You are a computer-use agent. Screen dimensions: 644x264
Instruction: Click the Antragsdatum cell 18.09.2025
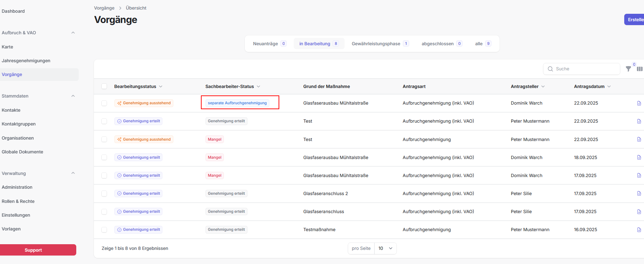point(585,157)
